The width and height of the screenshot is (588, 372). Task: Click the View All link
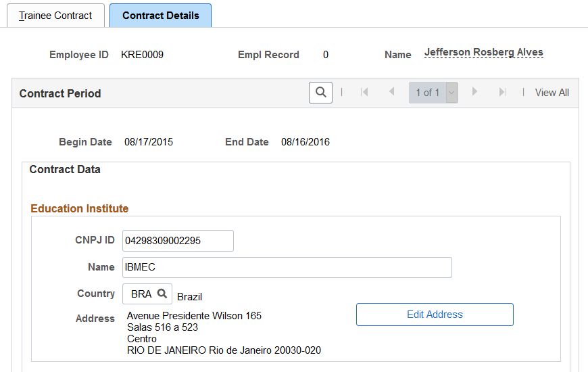click(x=552, y=93)
